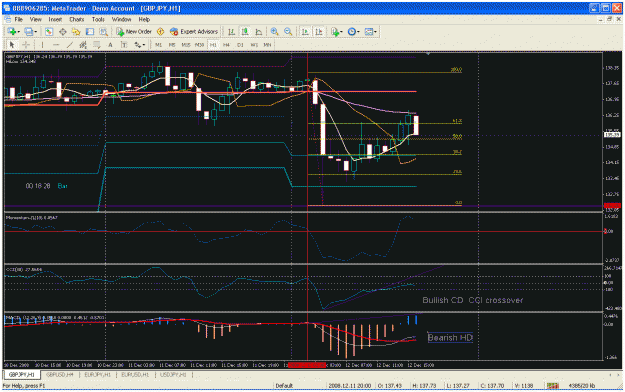Open the chart Templates icon
The image size is (625, 392).
(368, 32)
